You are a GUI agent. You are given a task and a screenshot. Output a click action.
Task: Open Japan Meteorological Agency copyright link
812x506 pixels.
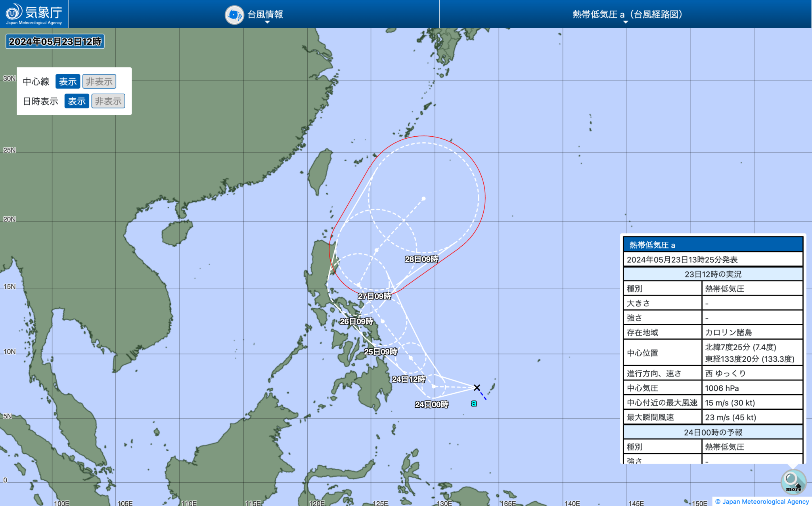pyautogui.click(x=762, y=502)
